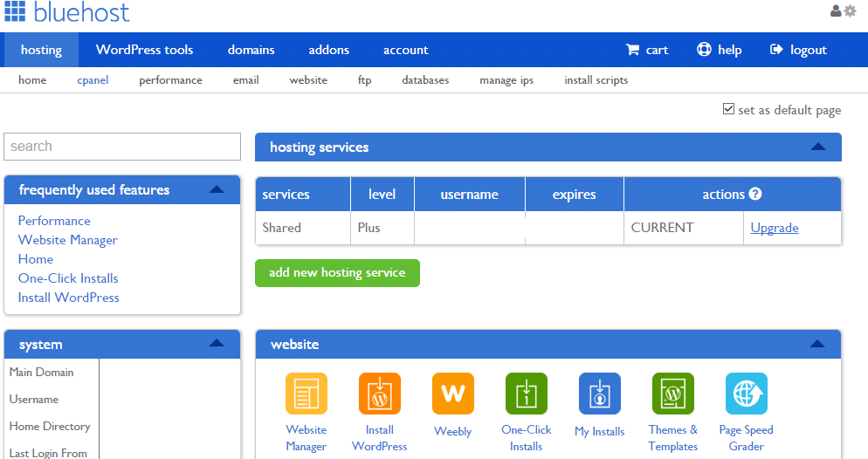Open the WordPress tools tab
Viewport: 868px width, 459px height.
pos(144,50)
